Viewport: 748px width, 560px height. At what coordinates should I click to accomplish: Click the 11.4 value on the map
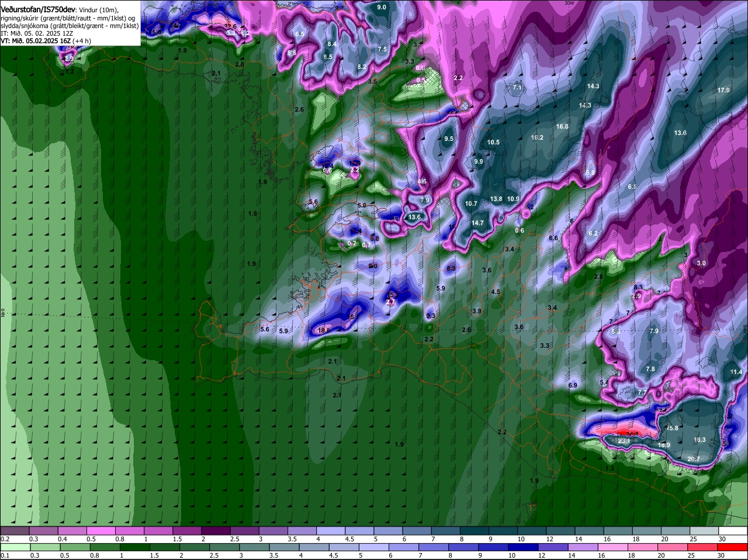pyautogui.click(x=736, y=372)
